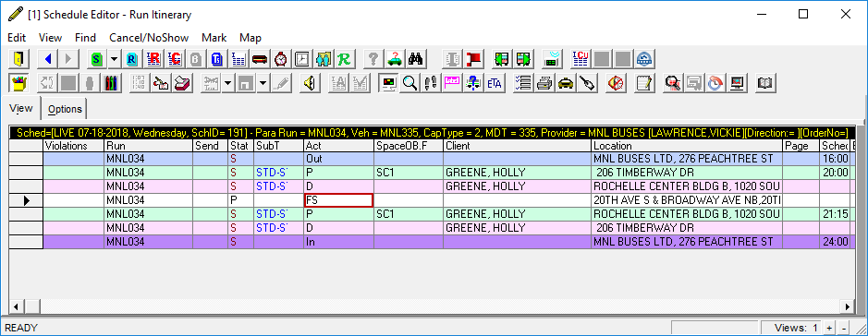The height and width of the screenshot is (336, 868).
Task: Click the bus with blue question mark icon
Action: click(x=472, y=83)
